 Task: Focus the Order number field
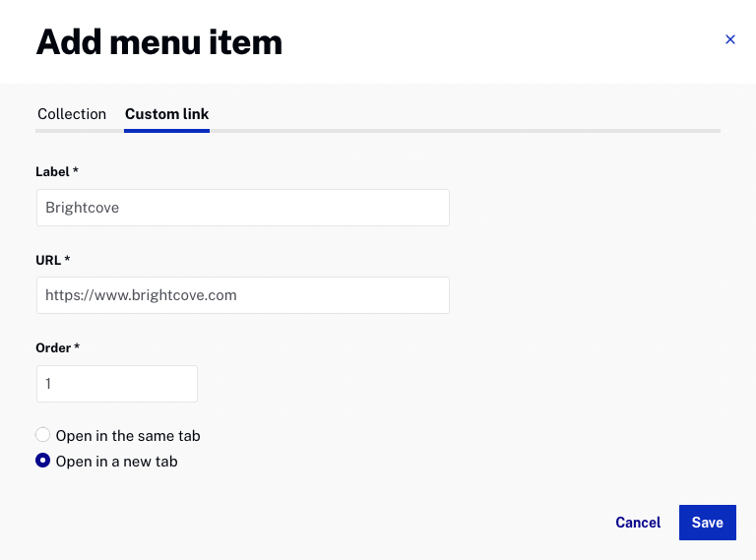pos(117,384)
